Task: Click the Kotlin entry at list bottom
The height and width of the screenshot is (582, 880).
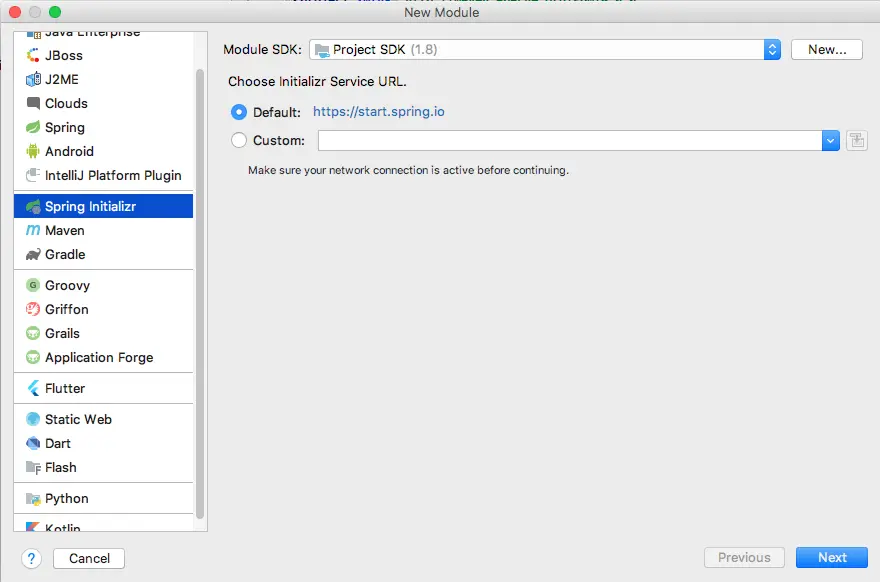Action: coord(103,526)
